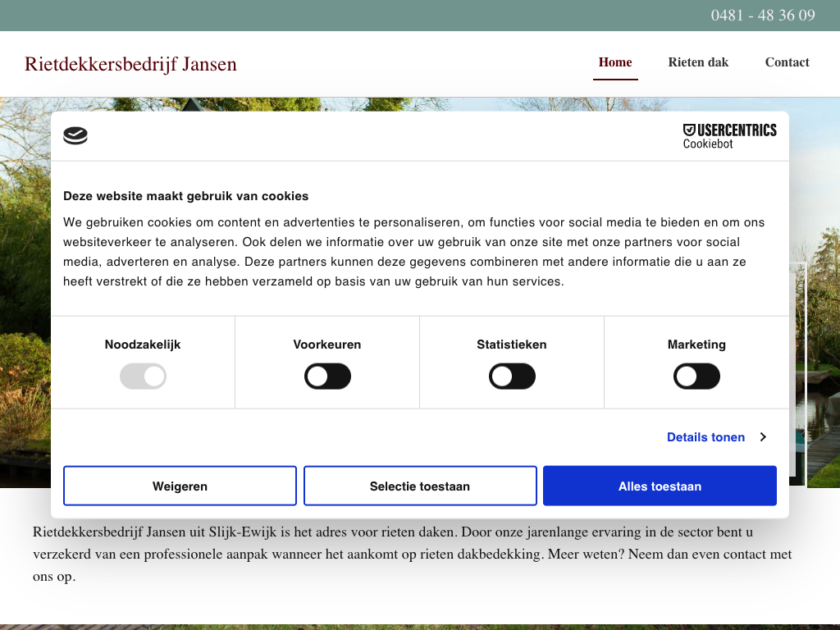
Task: Turn on the Marketing cookies switch
Action: point(696,377)
